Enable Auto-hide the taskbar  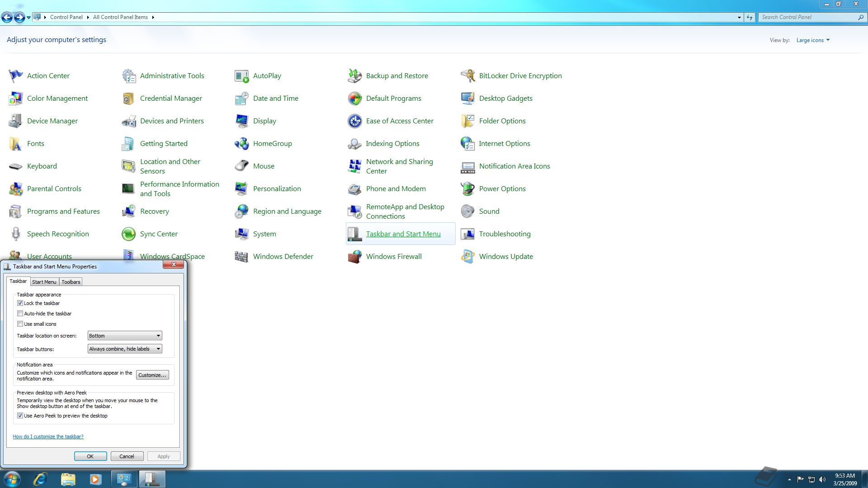(x=20, y=314)
